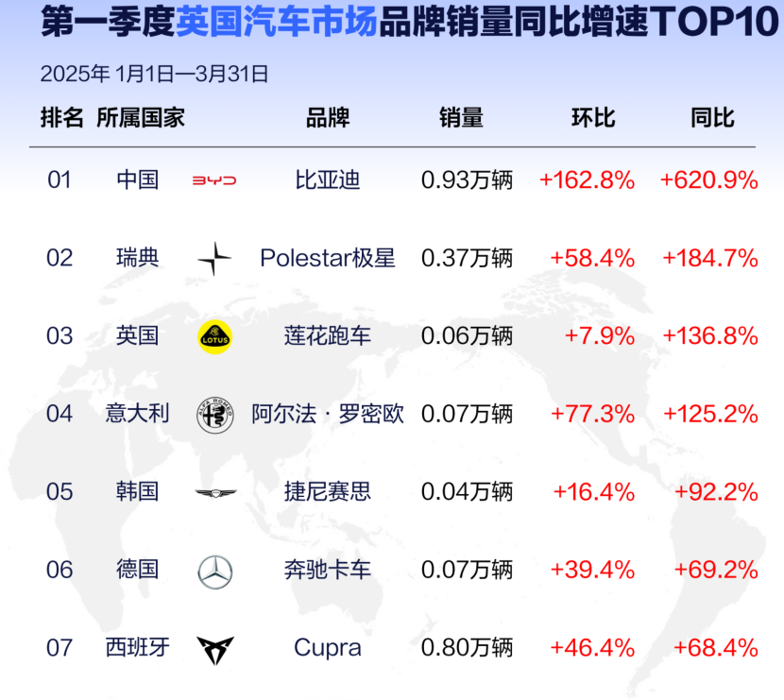Screen dimensions: 784x700
Task: Click the 比亚迪 brand name
Action: pyautogui.click(x=328, y=180)
